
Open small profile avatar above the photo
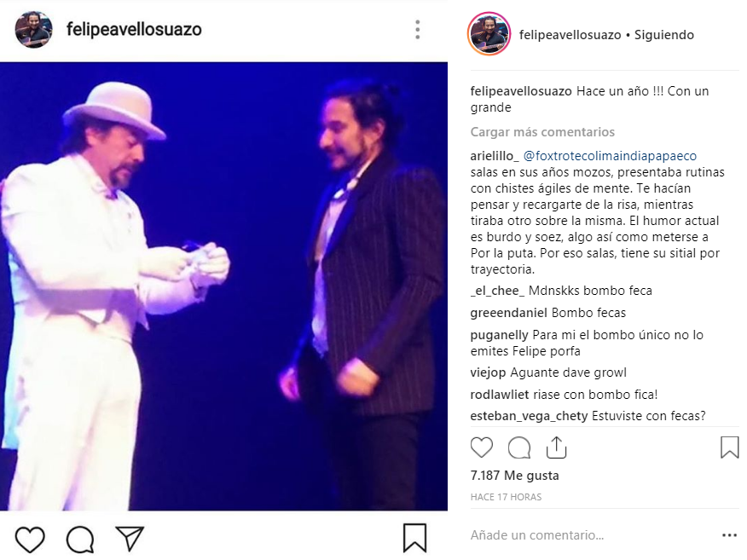coord(33,30)
